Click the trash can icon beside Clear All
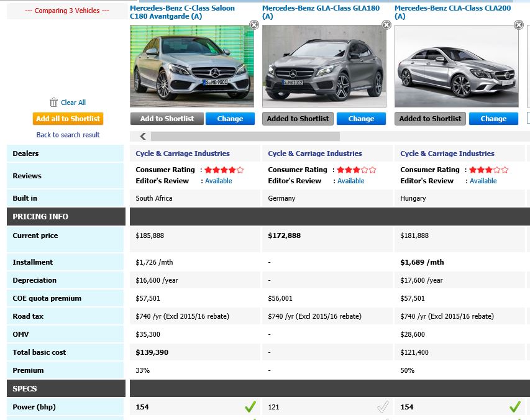This screenshot has height=420, width=530. click(x=53, y=102)
